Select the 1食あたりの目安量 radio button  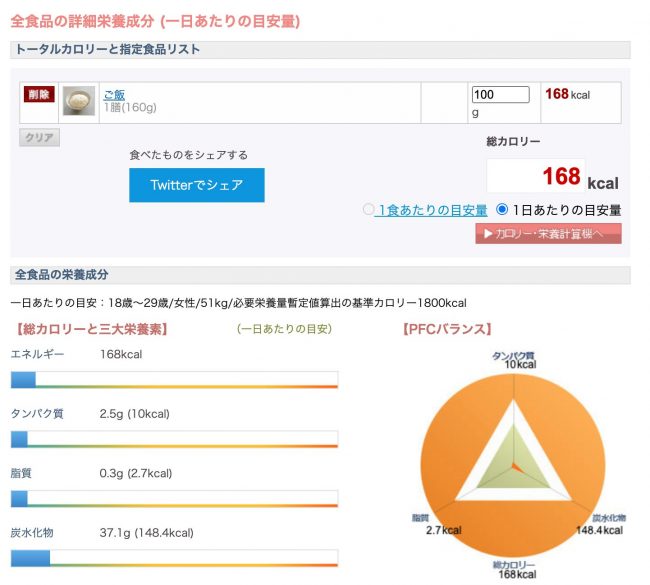pyautogui.click(x=369, y=210)
